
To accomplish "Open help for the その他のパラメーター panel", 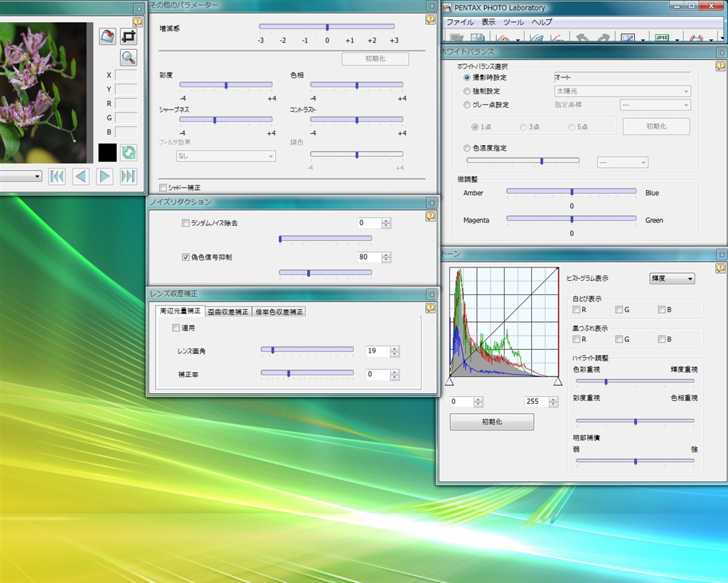I will click(430, 19).
